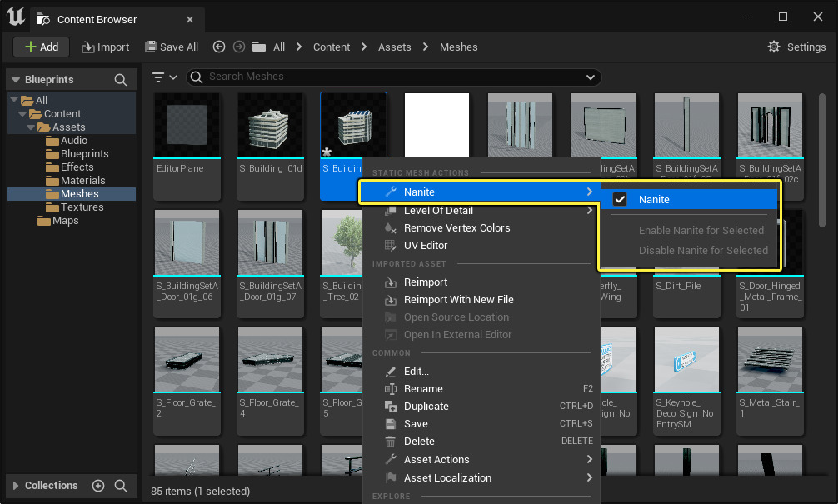Click the UV Editor menu icon
The width and height of the screenshot is (838, 504).
tap(390, 246)
